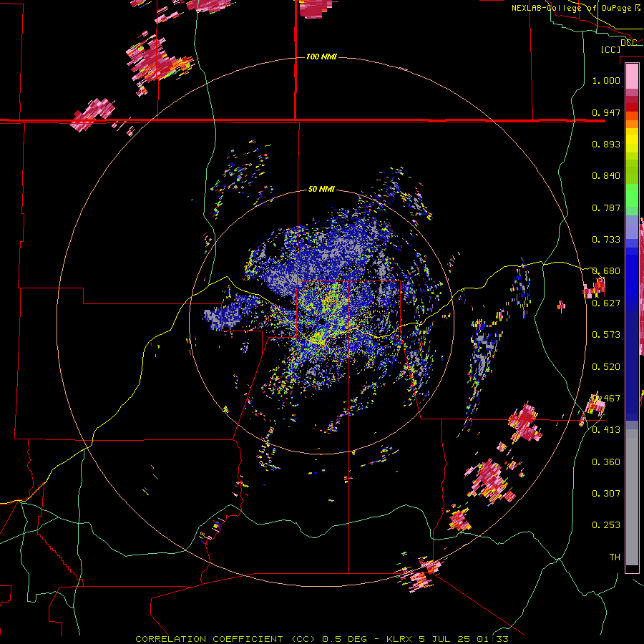Image resolution: width=644 pixels, height=644 pixels.
Task: Pick the yellow color bar segment
Action: coord(632,140)
